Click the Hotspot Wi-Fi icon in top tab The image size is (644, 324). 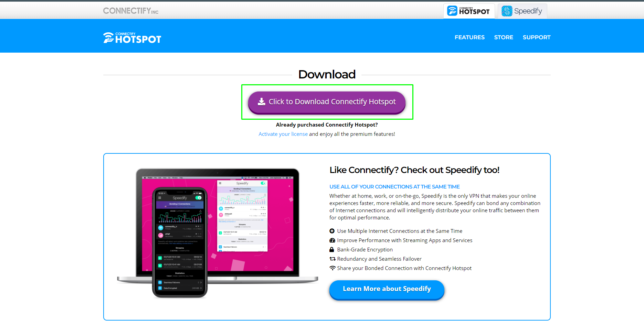tap(452, 11)
